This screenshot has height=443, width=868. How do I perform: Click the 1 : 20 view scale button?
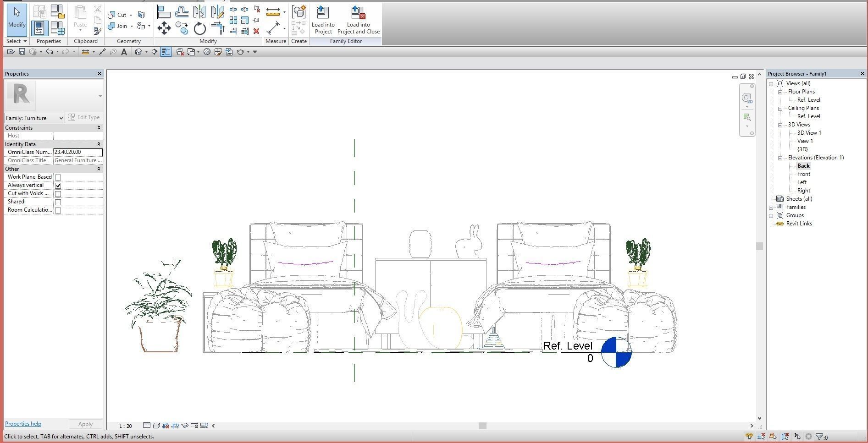coord(125,426)
